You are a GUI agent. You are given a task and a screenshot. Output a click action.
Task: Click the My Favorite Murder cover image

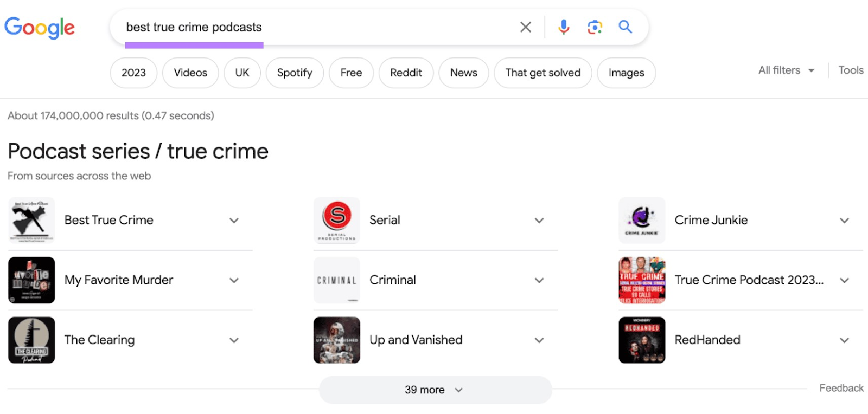[x=31, y=280]
